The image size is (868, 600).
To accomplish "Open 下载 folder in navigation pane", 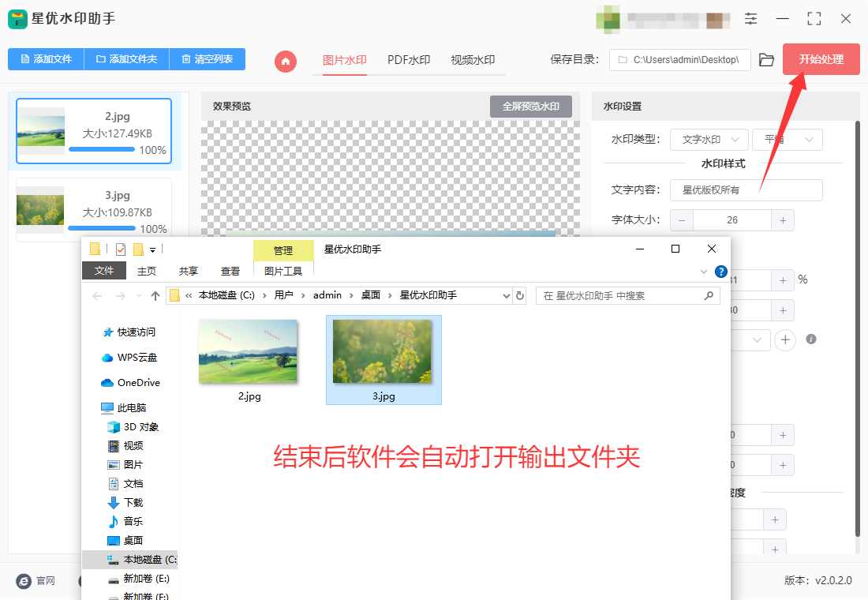I will point(125,502).
